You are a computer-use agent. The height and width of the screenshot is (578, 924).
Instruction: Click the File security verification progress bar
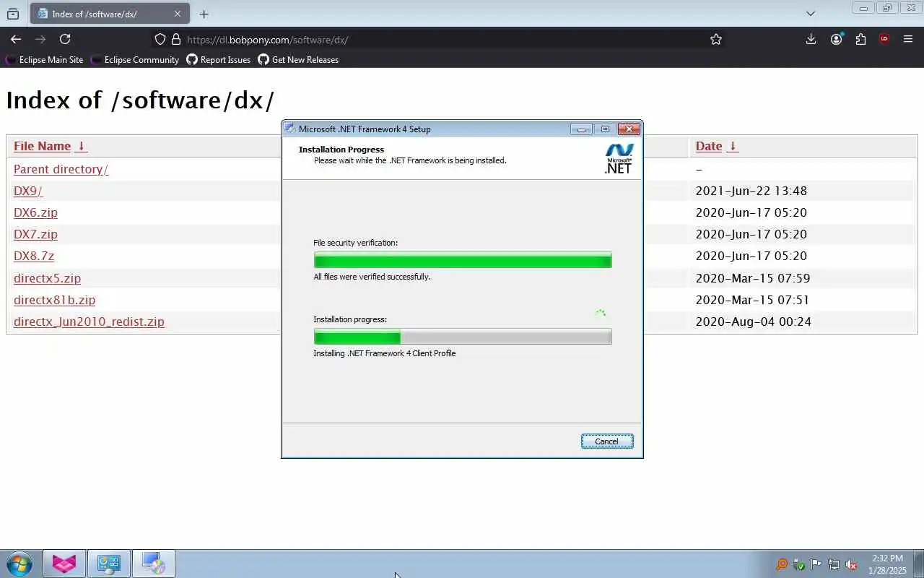[463, 260]
